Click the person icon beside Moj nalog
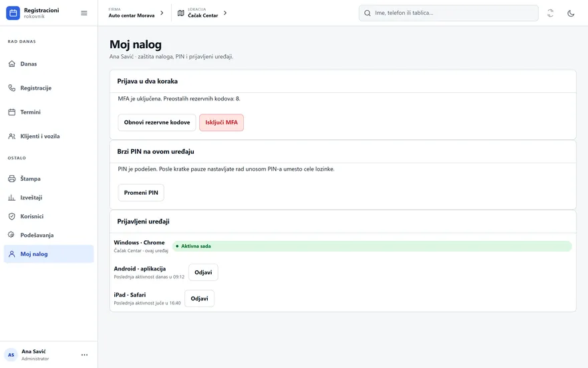The width and height of the screenshot is (588, 368). pyautogui.click(x=12, y=254)
